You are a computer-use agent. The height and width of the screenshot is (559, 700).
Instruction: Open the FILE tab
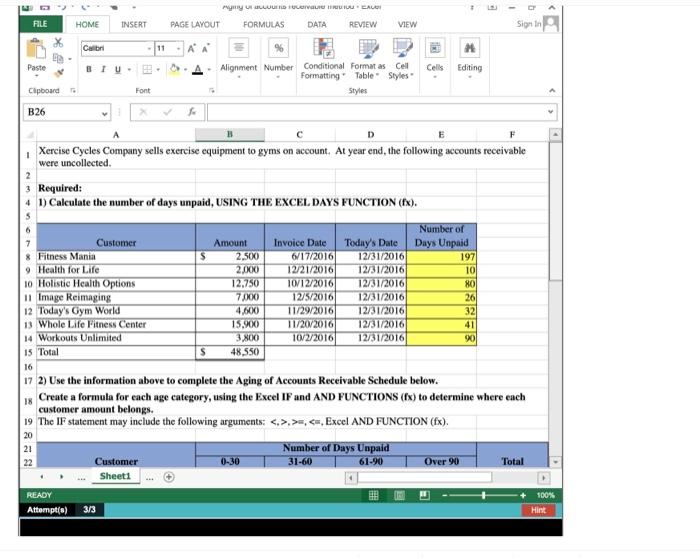tap(40, 24)
